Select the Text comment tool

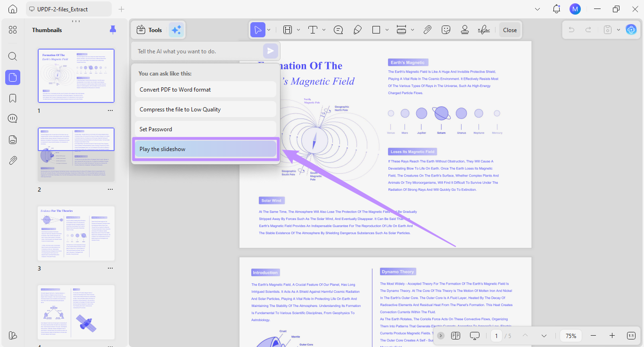tap(313, 30)
